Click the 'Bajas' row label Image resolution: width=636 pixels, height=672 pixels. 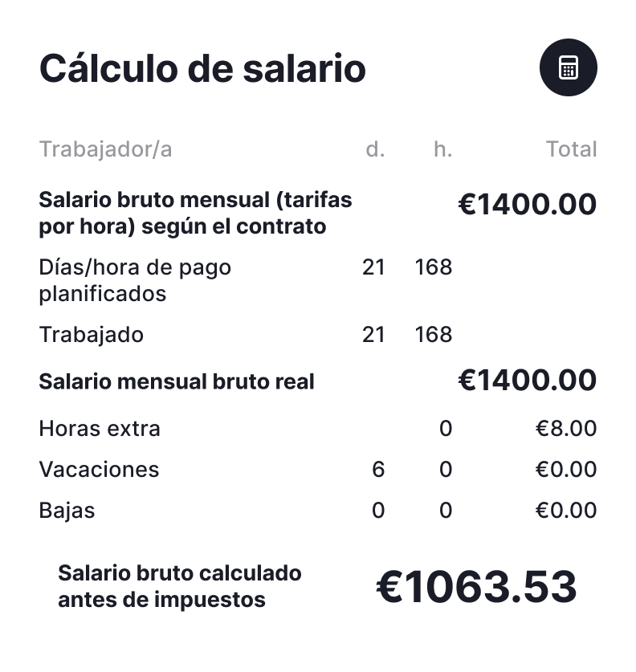point(67,511)
